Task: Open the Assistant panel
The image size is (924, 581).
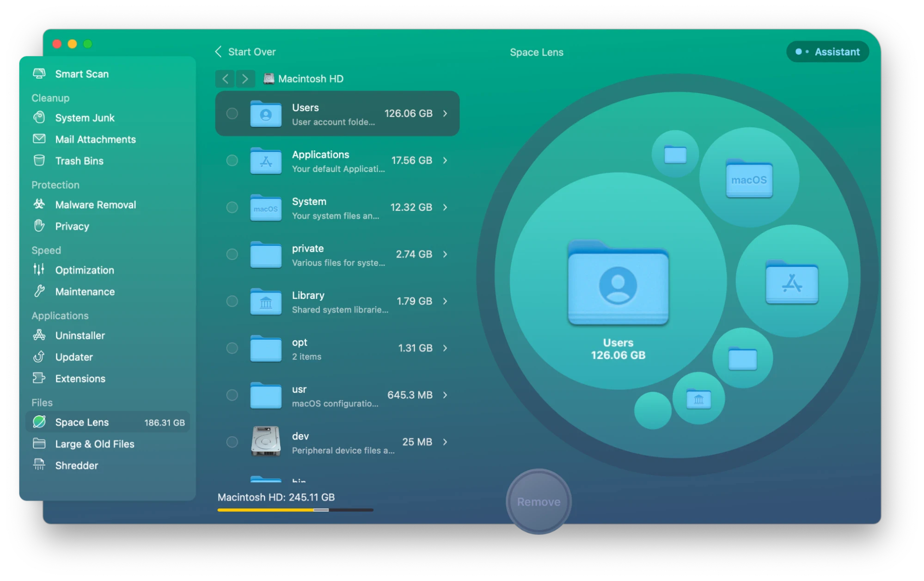Action: (x=827, y=51)
